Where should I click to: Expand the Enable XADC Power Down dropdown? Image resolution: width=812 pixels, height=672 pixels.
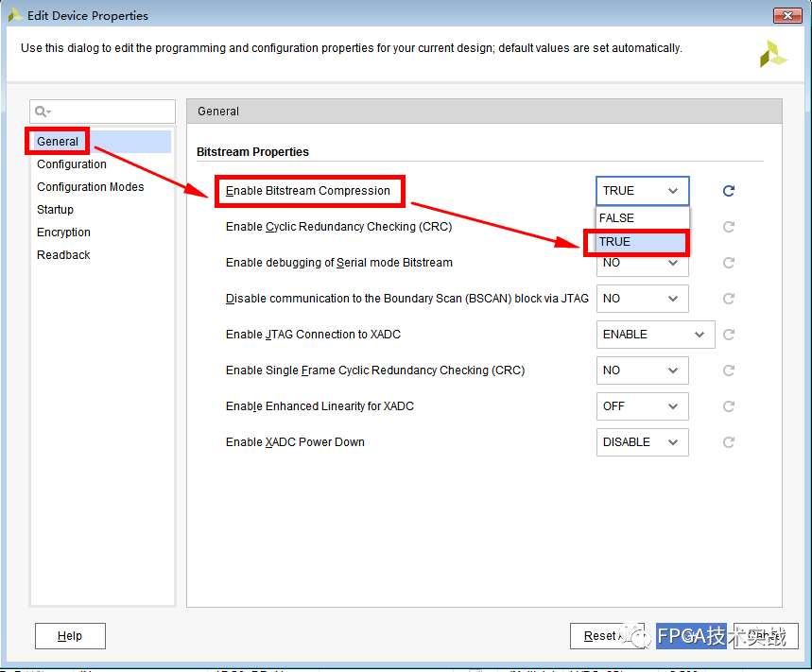(x=642, y=442)
